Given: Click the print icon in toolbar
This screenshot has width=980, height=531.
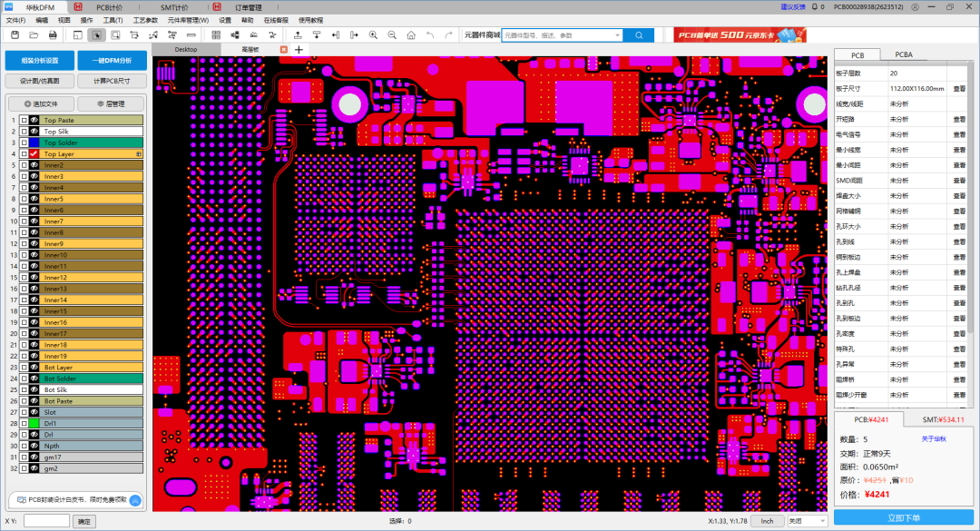Looking at the screenshot, I should point(53,34).
